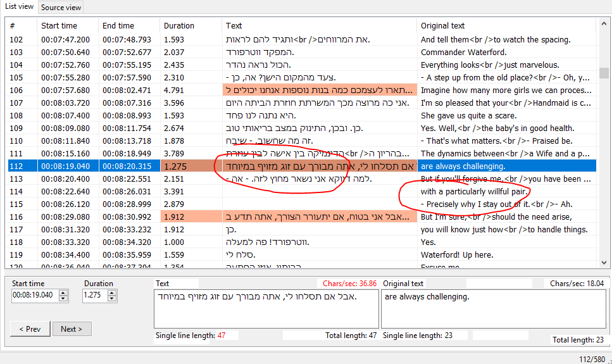Select row 118 with original text 'Yes.'

click(302, 242)
